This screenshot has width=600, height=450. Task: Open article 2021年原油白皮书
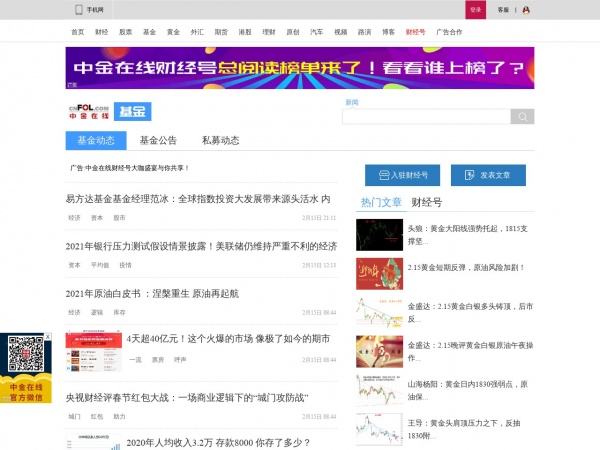pos(152,293)
